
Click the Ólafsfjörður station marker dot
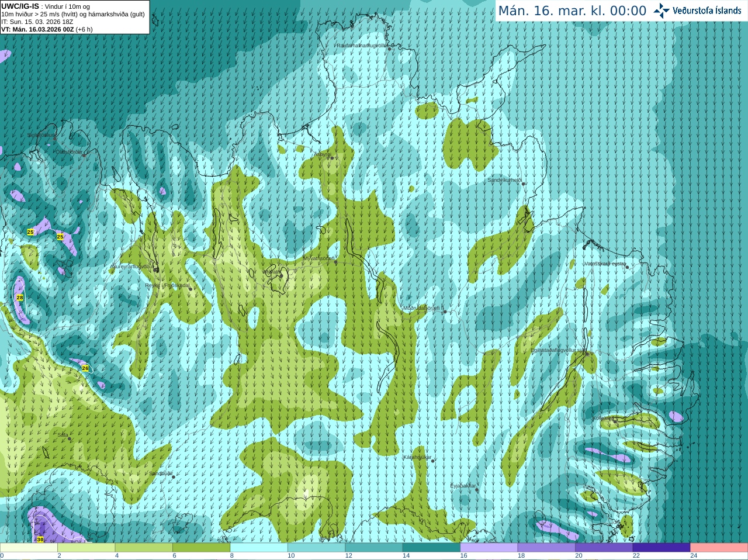(x=84, y=155)
